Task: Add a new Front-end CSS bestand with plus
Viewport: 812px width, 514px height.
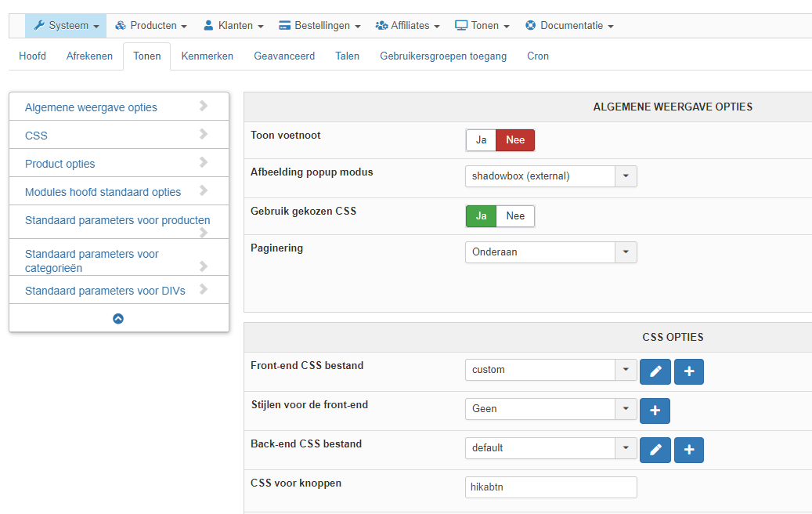Action: coord(689,371)
